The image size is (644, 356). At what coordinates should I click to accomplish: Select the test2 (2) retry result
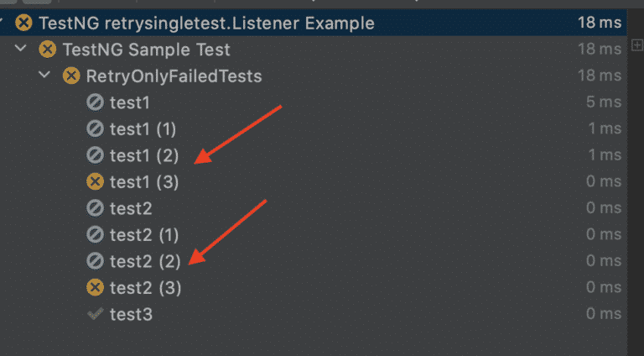313,261
